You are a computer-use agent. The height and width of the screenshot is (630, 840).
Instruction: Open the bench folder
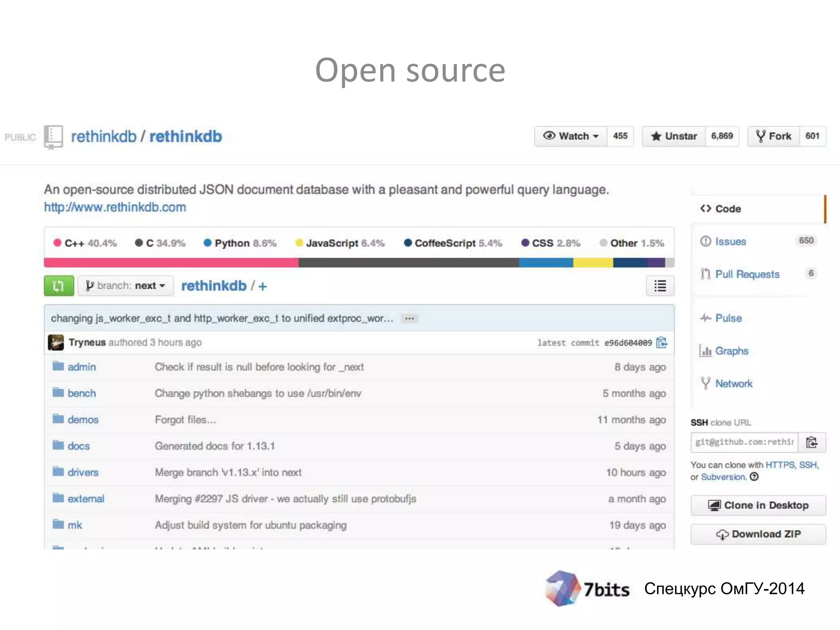click(82, 393)
